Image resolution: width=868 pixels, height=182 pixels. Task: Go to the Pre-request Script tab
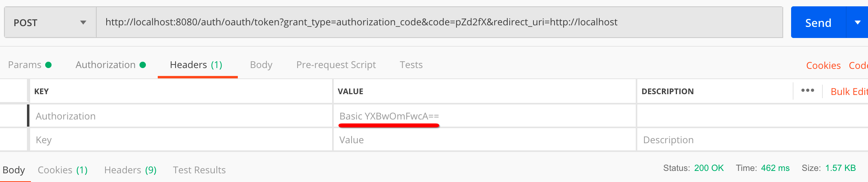tap(336, 65)
